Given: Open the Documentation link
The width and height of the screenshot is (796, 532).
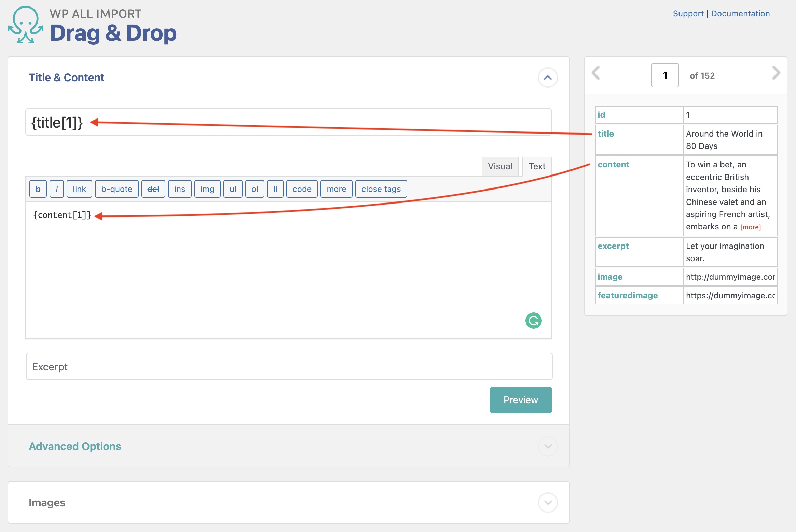Looking at the screenshot, I should (x=740, y=14).
